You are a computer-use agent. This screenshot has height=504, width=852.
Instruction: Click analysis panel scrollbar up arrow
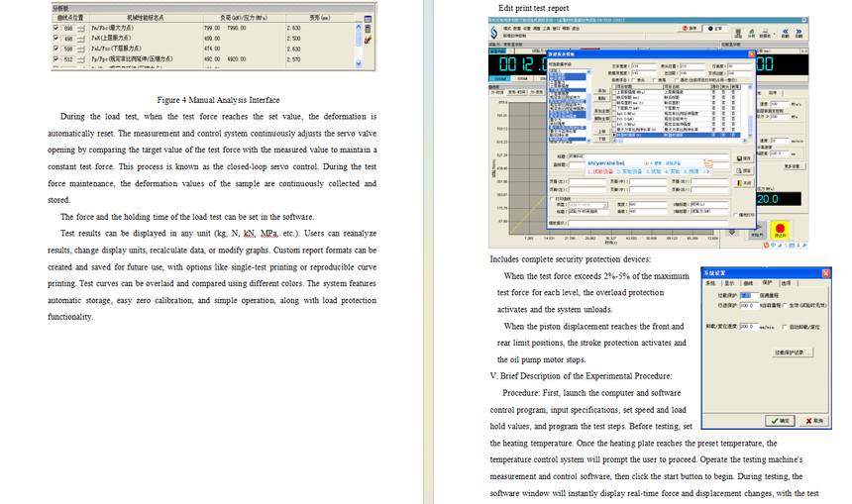[x=358, y=27]
